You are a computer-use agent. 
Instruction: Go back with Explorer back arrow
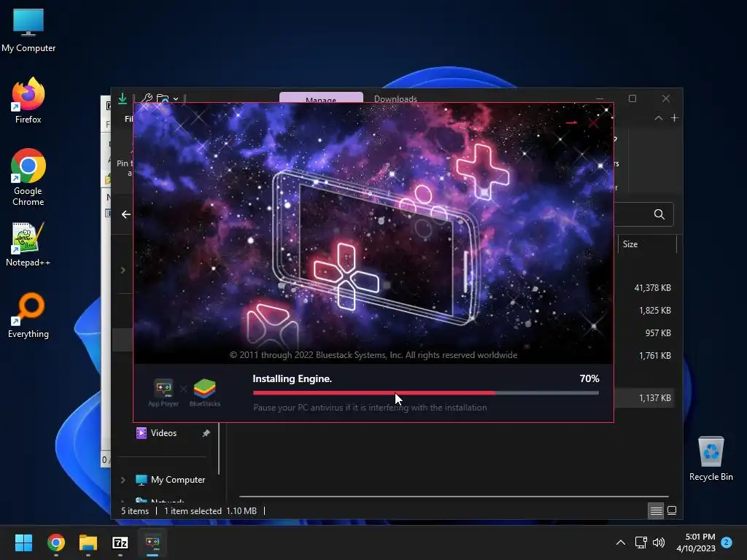coord(125,214)
